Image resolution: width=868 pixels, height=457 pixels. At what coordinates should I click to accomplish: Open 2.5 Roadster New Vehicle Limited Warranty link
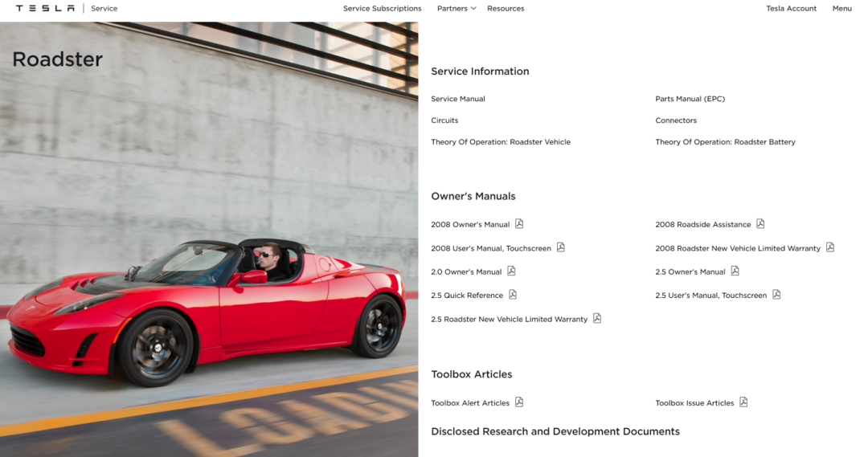click(509, 319)
